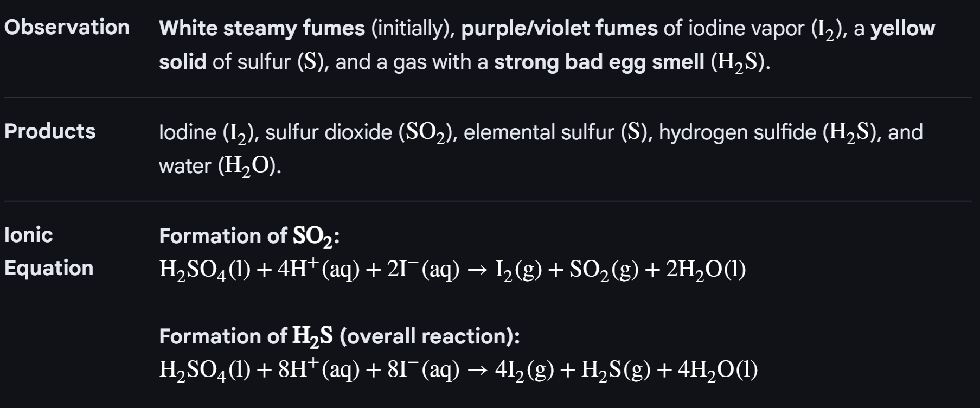Click the Ionic Equation row label
Image resolution: width=980 pixels, height=408 pixels.
pos(49,251)
